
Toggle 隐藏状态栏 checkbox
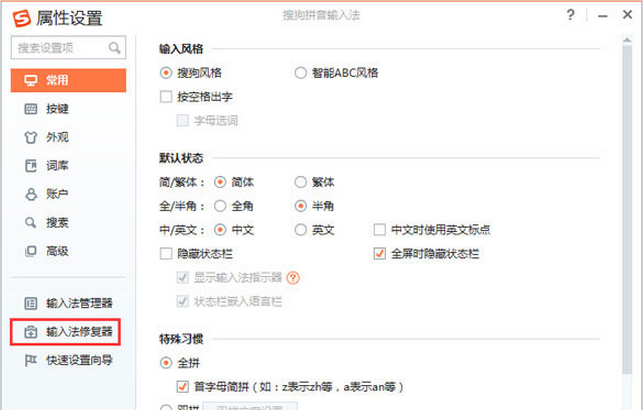tap(166, 254)
